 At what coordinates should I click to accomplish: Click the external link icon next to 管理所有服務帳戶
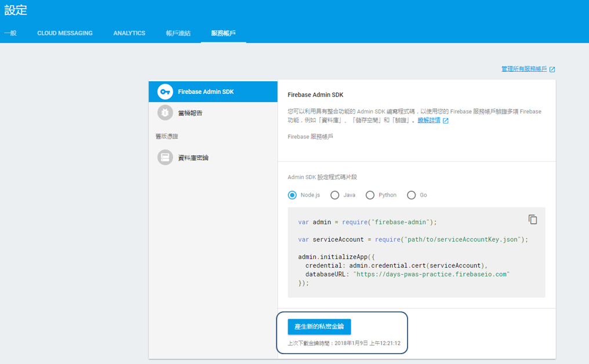pyautogui.click(x=552, y=69)
